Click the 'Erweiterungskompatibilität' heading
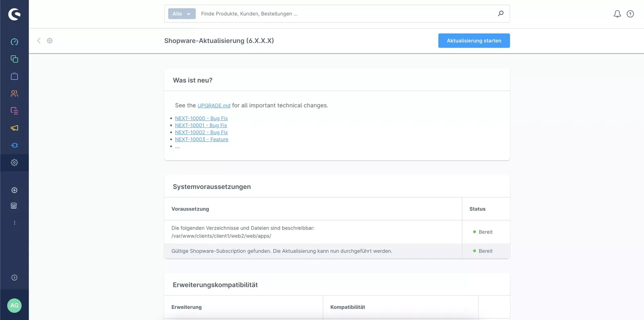This screenshot has height=320, width=644. click(x=215, y=285)
